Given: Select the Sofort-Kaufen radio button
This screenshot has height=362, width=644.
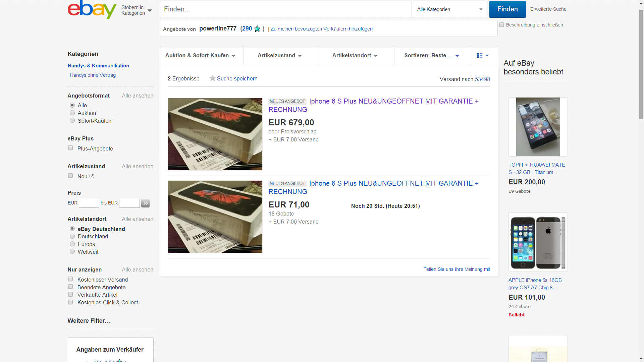Looking at the screenshot, I should click(x=72, y=120).
